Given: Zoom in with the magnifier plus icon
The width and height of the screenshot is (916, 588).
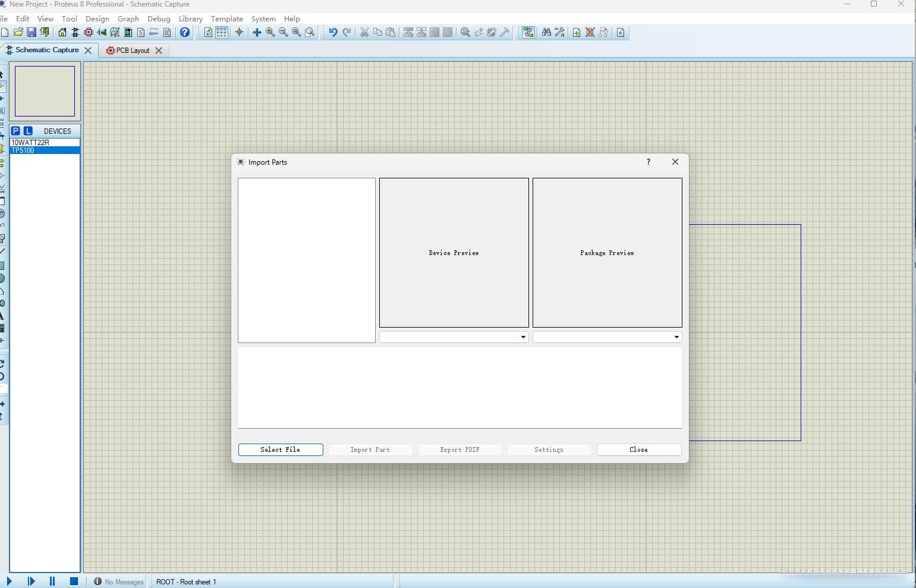Looking at the screenshot, I should click(x=270, y=33).
